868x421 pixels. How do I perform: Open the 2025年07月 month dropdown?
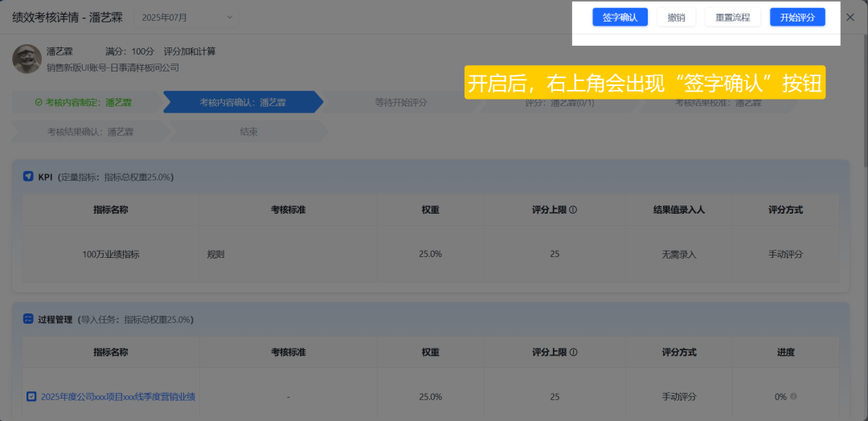186,17
